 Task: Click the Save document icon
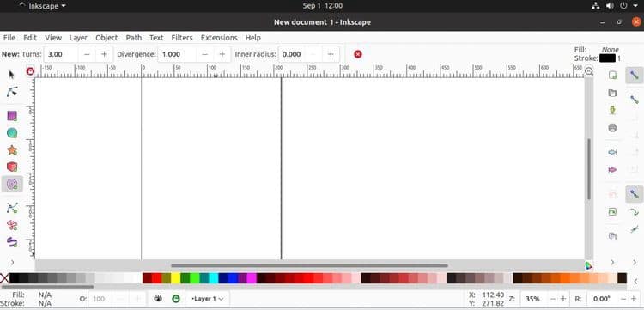point(612,111)
